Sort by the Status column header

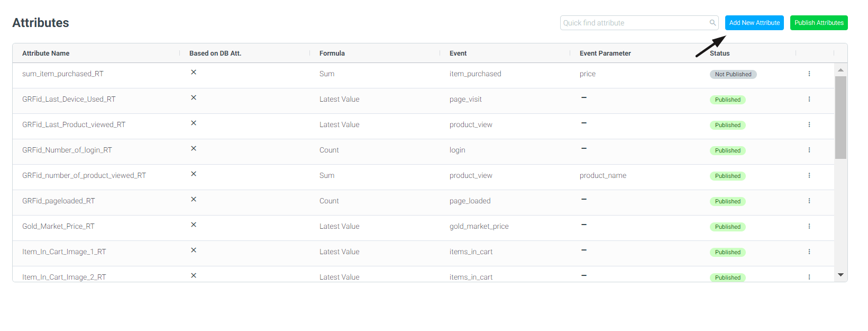[720, 53]
